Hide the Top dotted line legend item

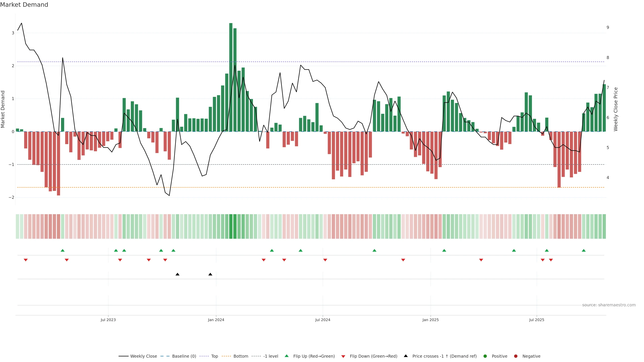pyautogui.click(x=214, y=356)
